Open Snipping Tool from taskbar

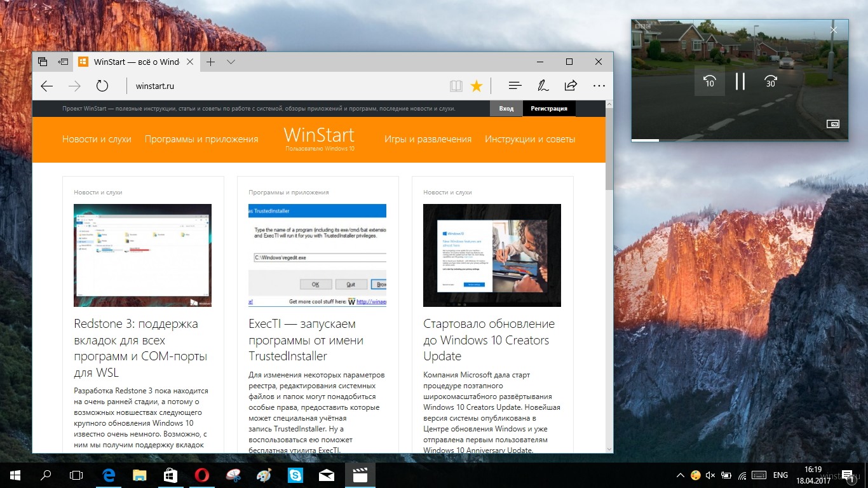click(233, 475)
